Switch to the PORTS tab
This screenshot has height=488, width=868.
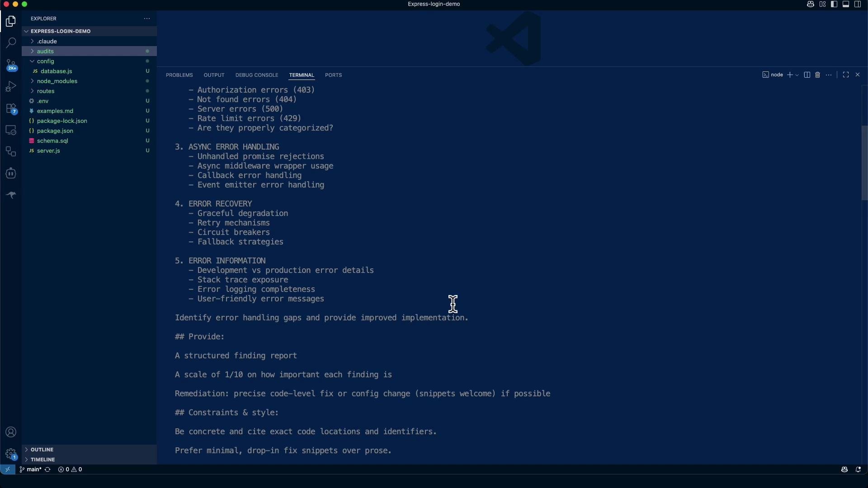pos(333,75)
